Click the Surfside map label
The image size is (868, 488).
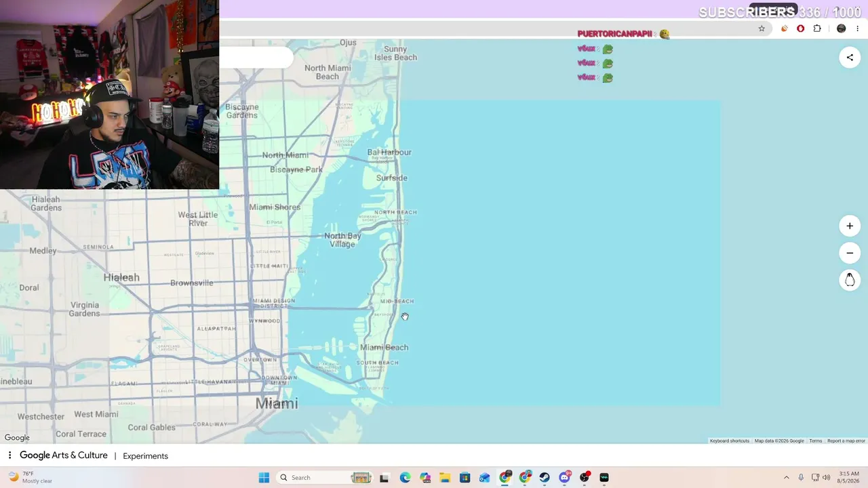pos(391,178)
